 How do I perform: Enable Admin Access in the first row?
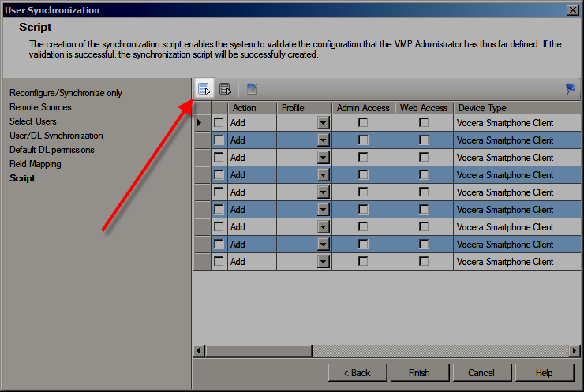tap(363, 122)
